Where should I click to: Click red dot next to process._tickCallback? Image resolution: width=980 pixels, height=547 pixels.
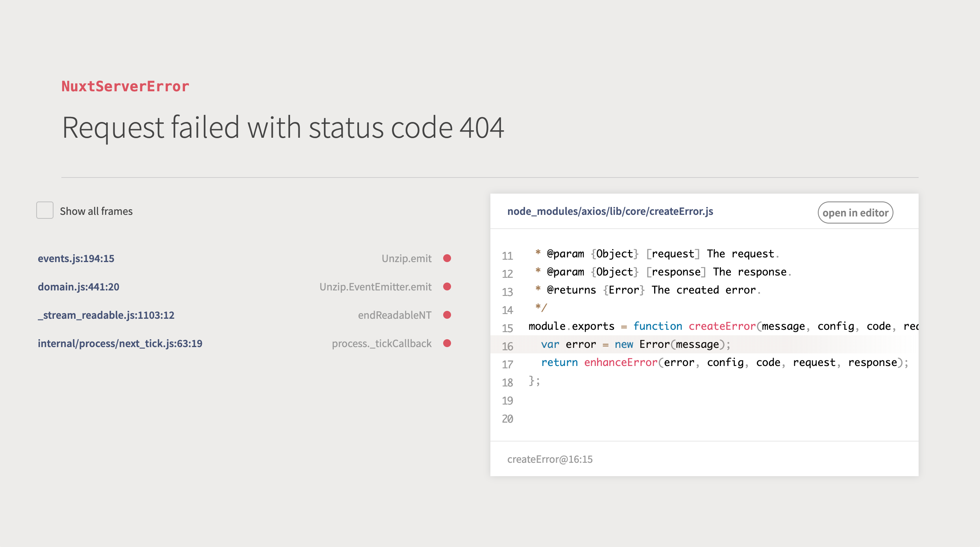447,343
